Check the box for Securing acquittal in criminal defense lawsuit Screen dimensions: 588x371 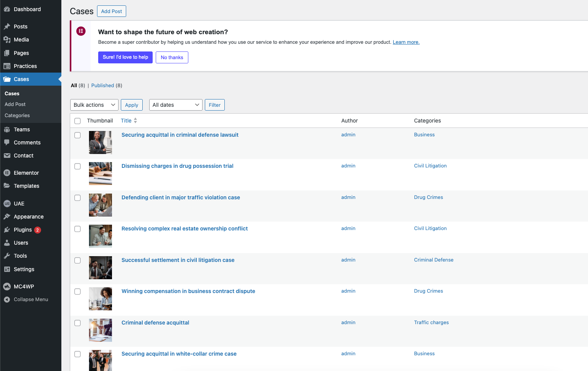(77, 135)
